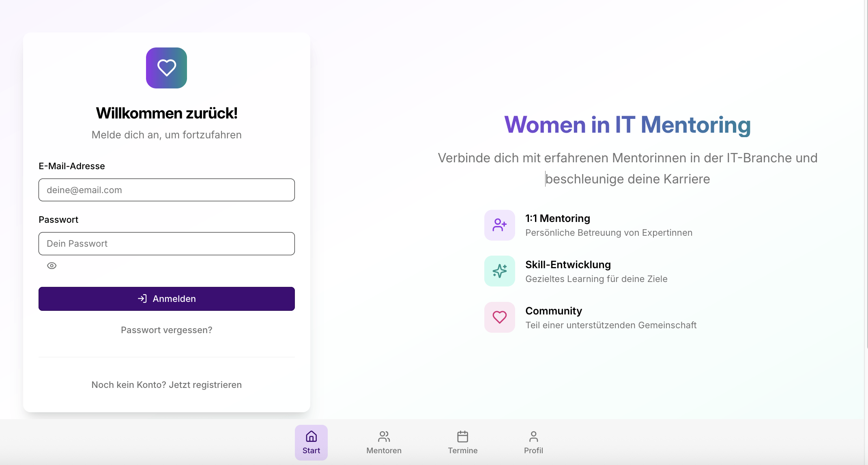Click the Passwort vergessen? link
This screenshot has height=465, width=868.
(166, 330)
